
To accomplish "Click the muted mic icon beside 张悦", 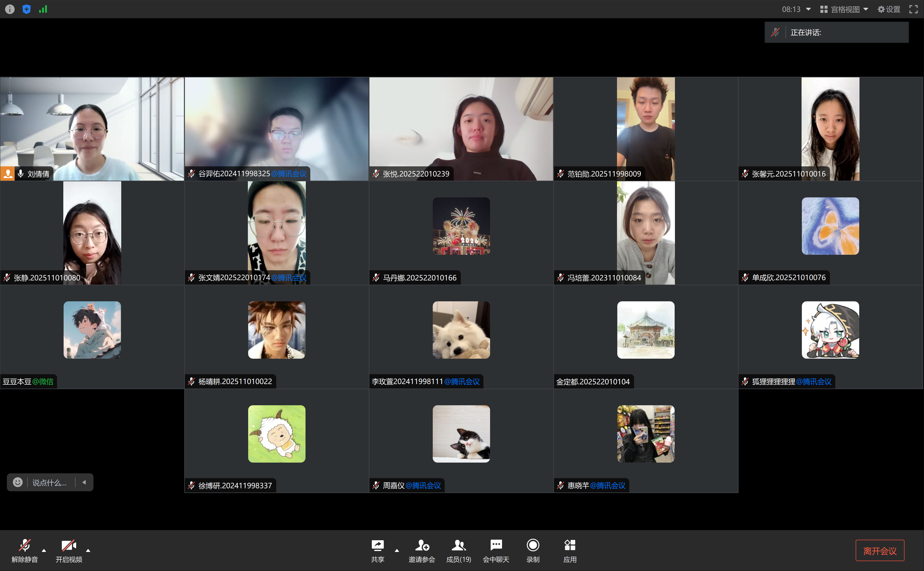I will pos(376,174).
